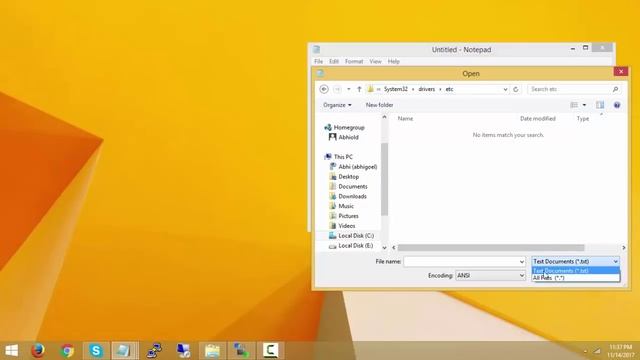Sort by Name column header

point(405,118)
